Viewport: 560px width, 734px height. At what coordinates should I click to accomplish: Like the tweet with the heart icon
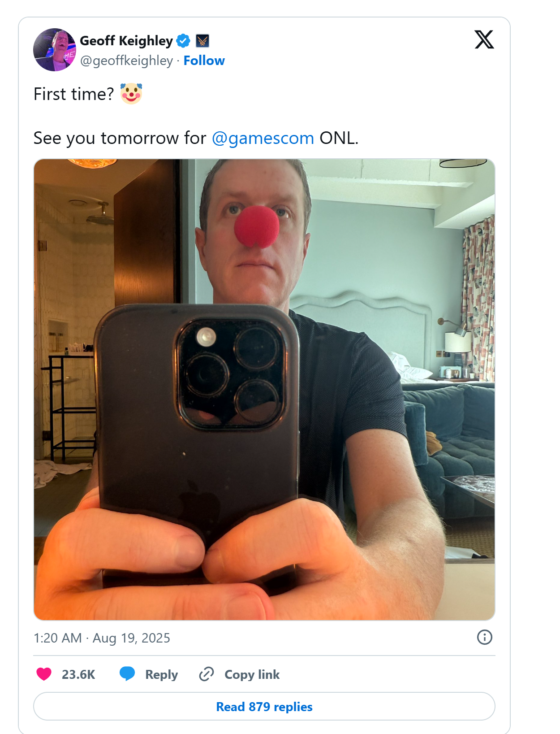[x=44, y=674]
